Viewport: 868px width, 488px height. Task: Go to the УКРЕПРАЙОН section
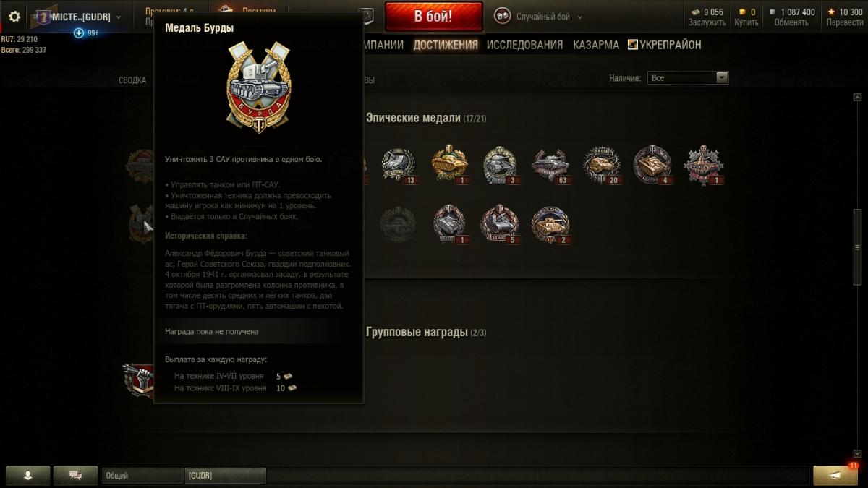coord(664,45)
